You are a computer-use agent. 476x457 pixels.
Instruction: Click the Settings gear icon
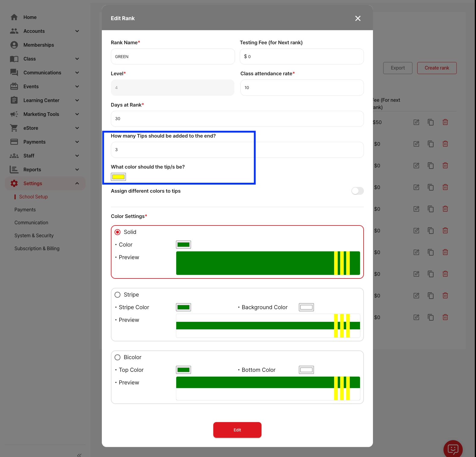14,183
